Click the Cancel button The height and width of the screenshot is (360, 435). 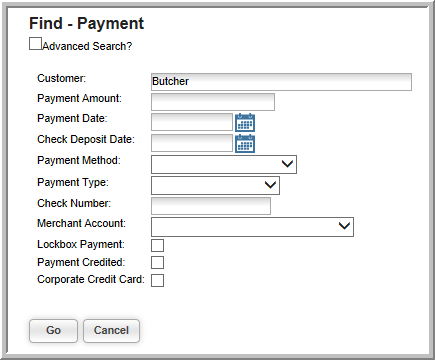pyautogui.click(x=111, y=331)
